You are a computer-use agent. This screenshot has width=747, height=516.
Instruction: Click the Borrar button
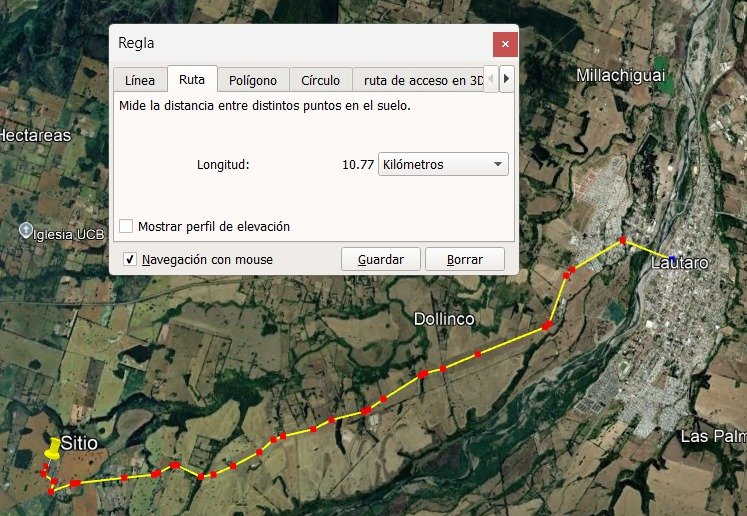[x=464, y=259]
